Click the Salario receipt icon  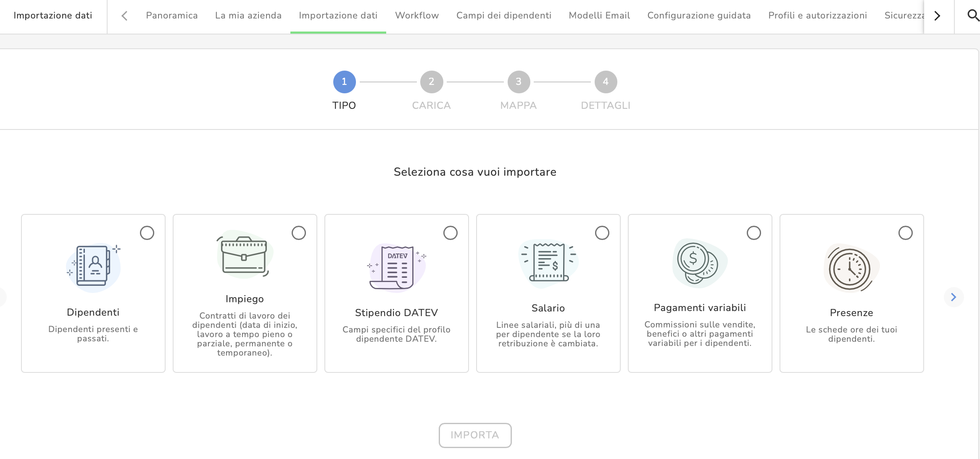click(548, 263)
